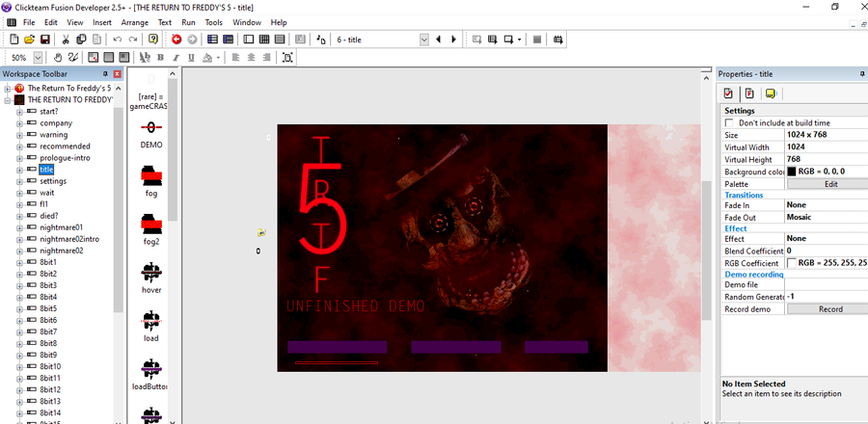This screenshot has height=424, width=868.
Task: Open the Storyboard Editor icon
Action: coord(212,40)
